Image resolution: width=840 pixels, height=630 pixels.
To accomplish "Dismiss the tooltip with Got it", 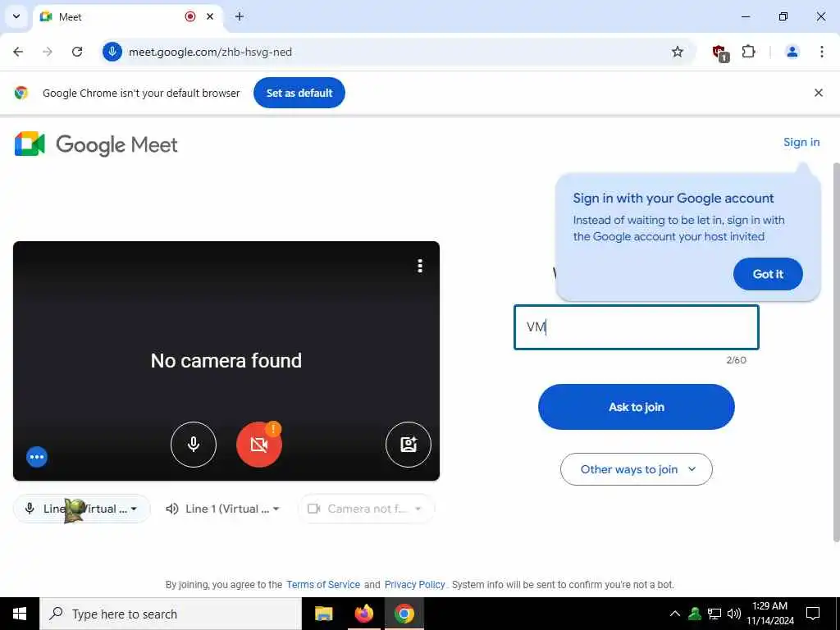I will point(768,274).
